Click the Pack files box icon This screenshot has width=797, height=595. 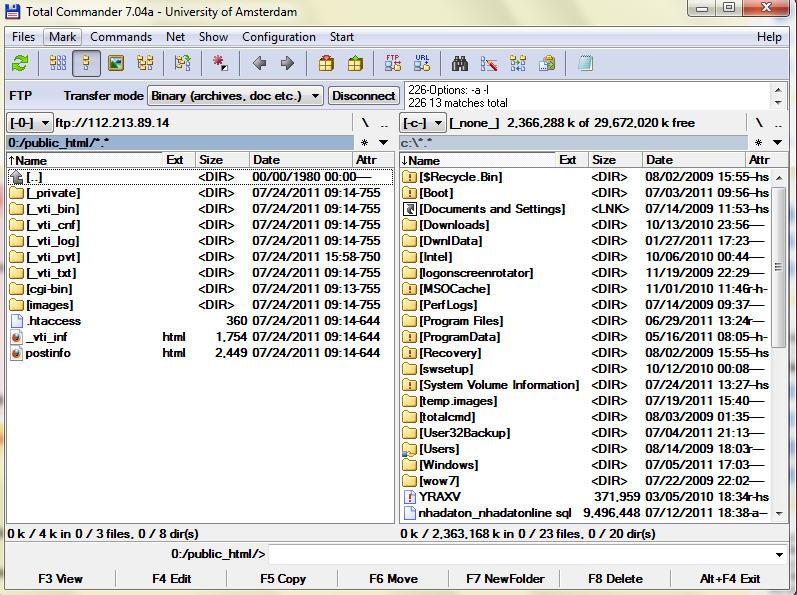click(x=326, y=64)
